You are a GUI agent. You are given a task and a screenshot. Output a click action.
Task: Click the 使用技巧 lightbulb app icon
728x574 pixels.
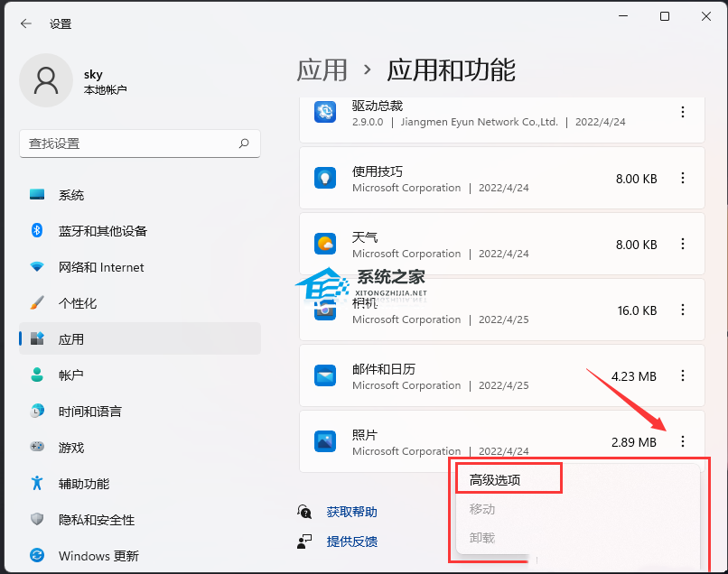(x=325, y=178)
